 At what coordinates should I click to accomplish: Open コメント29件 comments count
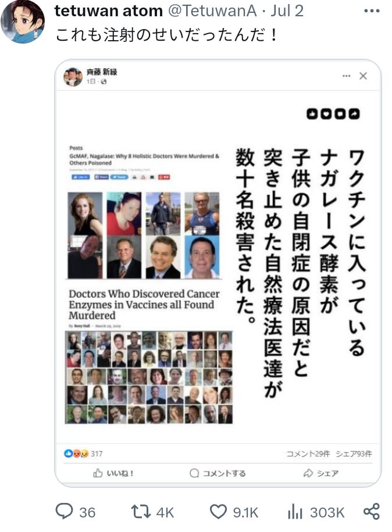pos(308,454)
